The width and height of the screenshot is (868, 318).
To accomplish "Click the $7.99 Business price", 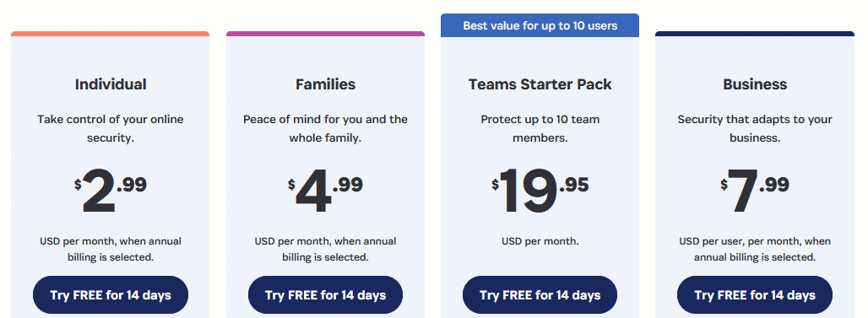I will coord(755,191).
